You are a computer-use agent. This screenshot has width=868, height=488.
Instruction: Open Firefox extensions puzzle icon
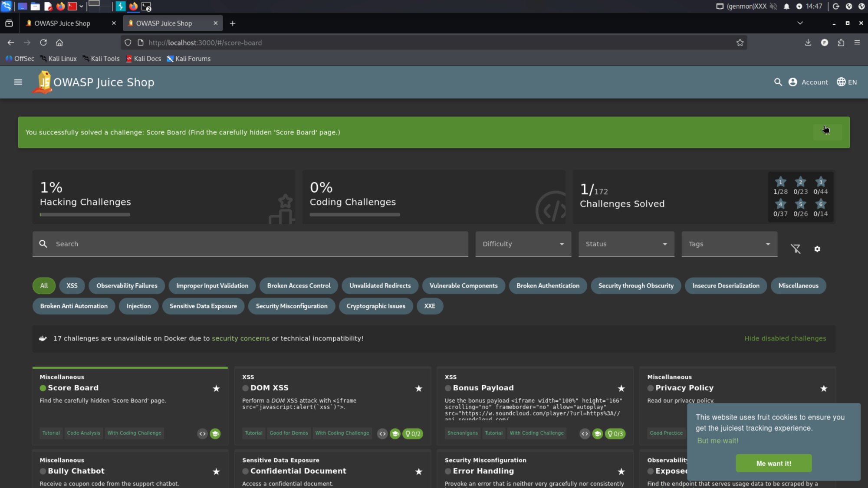[x=841, y=43]
